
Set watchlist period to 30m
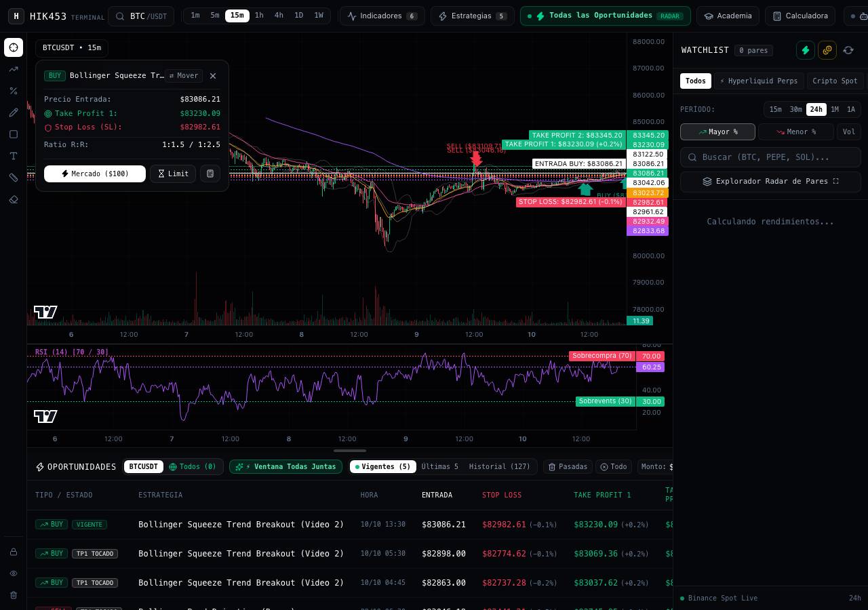[x=795, y=109]
